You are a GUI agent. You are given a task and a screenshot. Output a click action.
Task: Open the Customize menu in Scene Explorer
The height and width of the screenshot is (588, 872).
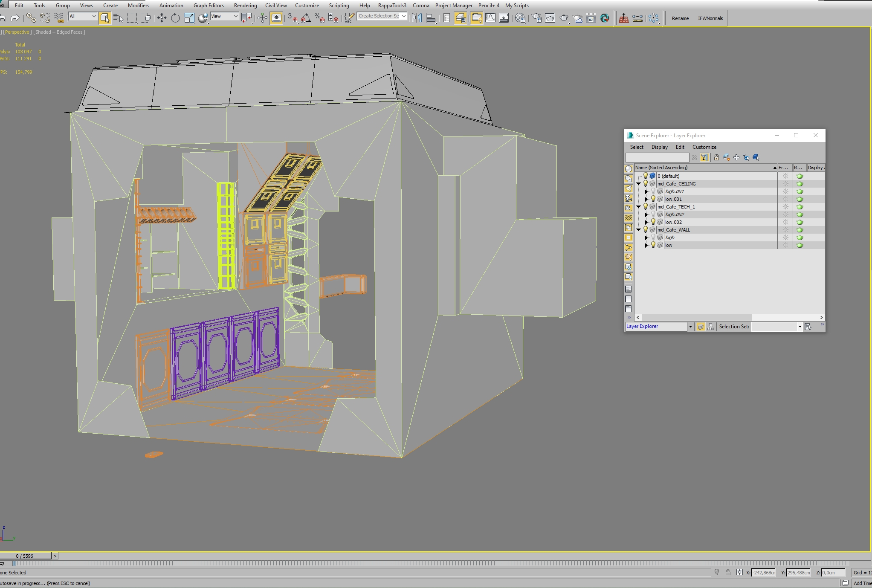point(704,147)
